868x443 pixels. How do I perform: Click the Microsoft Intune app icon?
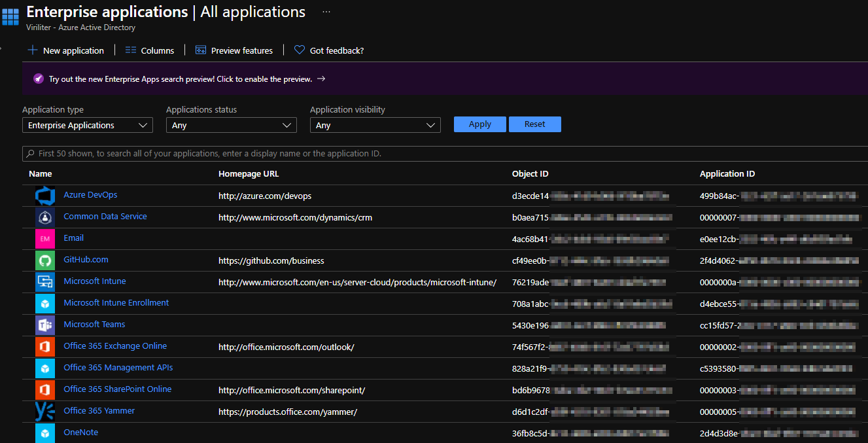point(45,282)
